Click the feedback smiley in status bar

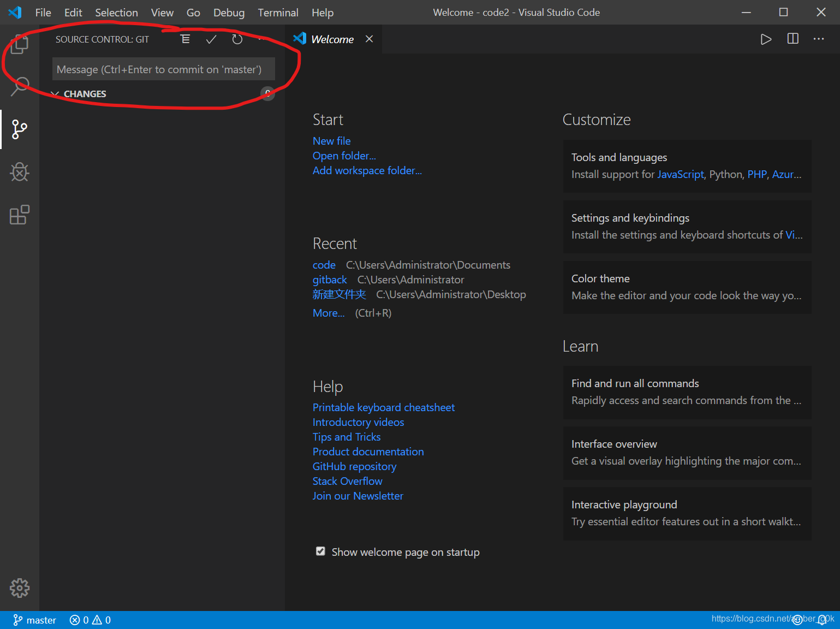797,620
